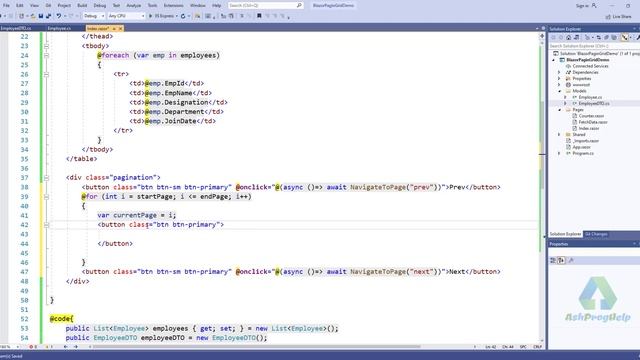Undo the last edit via toolbar
The image size is (640, 360).
point(59,16)
